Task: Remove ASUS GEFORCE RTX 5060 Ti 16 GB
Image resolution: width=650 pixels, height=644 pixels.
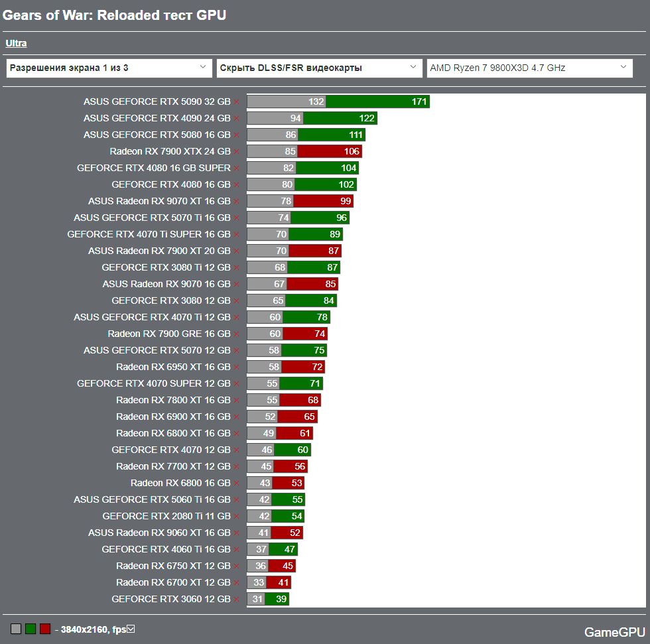Action: click(236, 500)
